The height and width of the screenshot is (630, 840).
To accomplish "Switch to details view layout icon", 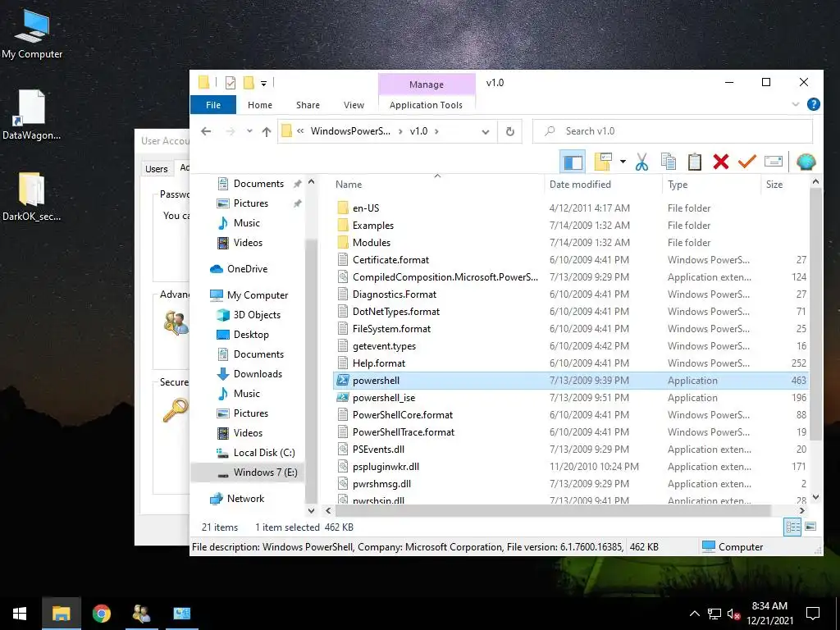I will coord(793,527).
